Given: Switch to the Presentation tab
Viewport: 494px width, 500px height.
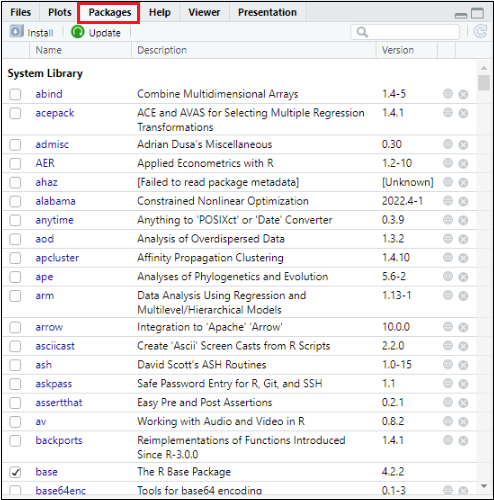Looking at the screenshot, I should (x=267, y=12).
